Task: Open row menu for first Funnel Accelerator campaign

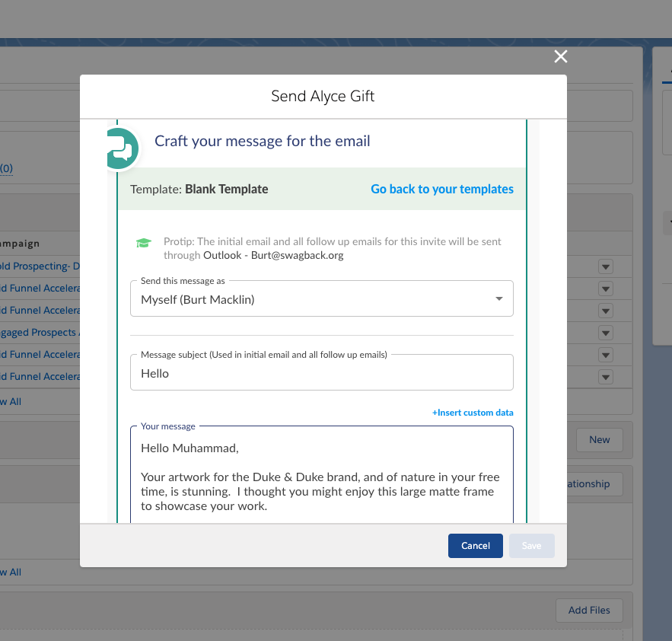Action: [x=606, y=289]
